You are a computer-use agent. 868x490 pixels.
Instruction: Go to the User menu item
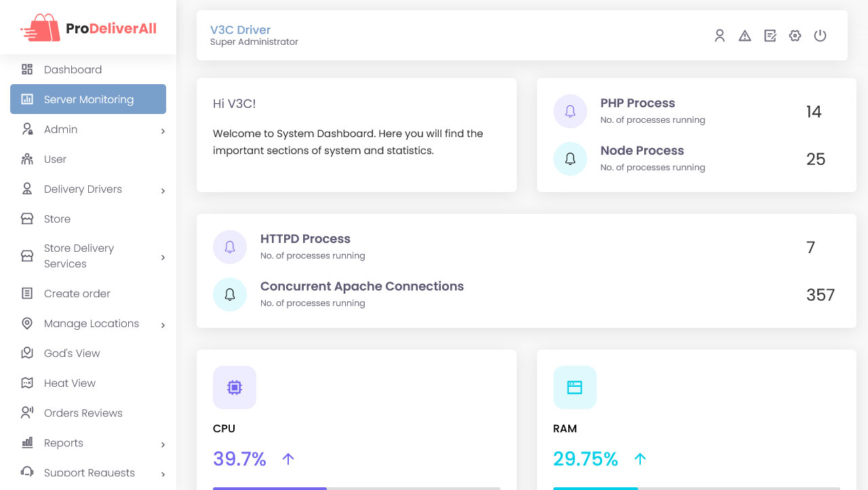88,159
